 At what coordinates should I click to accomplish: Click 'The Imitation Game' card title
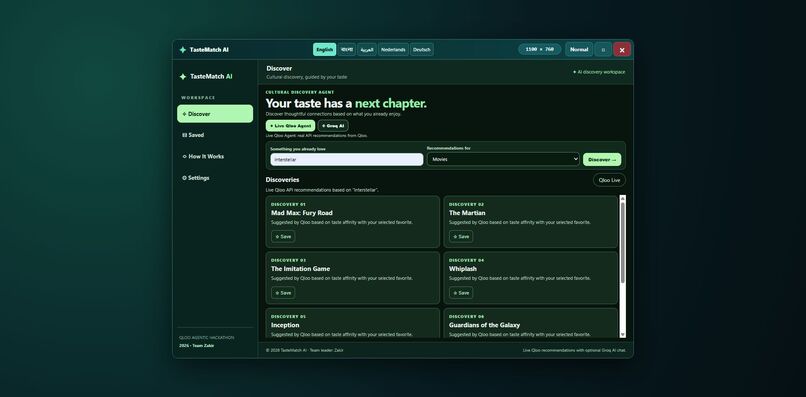pyautogui.click(x=301, y=269)
